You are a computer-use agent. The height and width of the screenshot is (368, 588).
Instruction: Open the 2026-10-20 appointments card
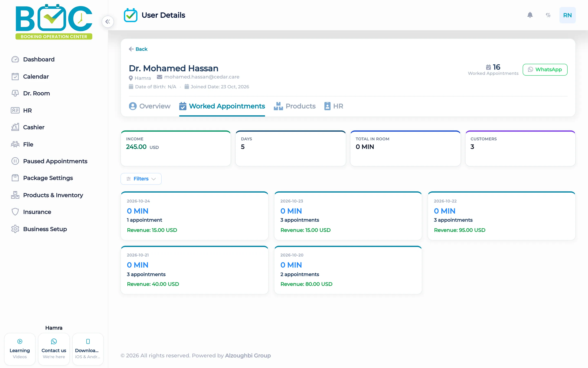coord(348,270)
